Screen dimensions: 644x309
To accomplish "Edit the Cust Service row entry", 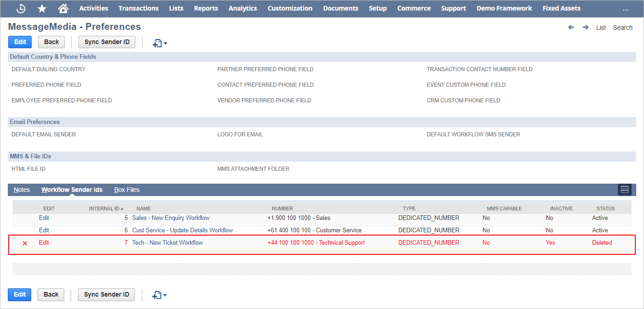I will point(44,230).
